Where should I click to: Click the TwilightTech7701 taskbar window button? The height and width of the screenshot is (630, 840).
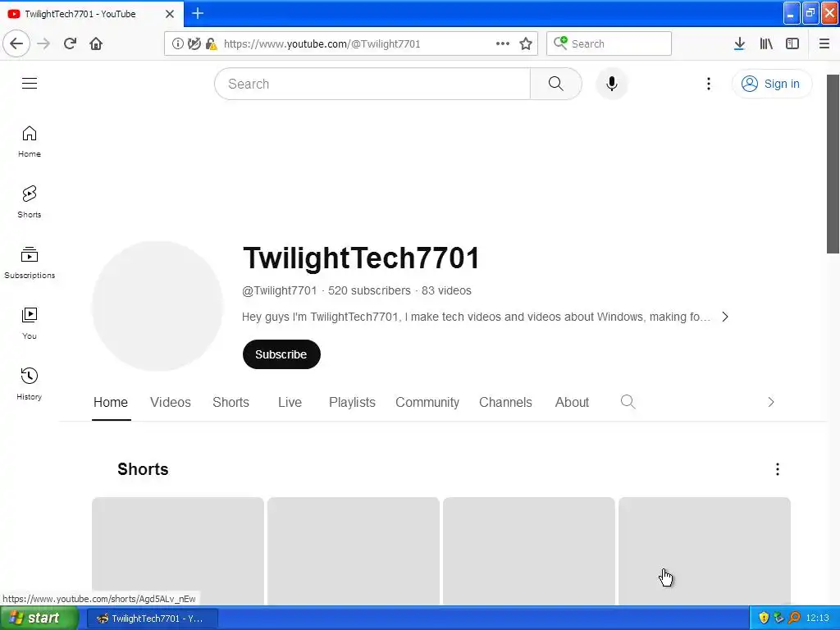(x=152, y=619)
